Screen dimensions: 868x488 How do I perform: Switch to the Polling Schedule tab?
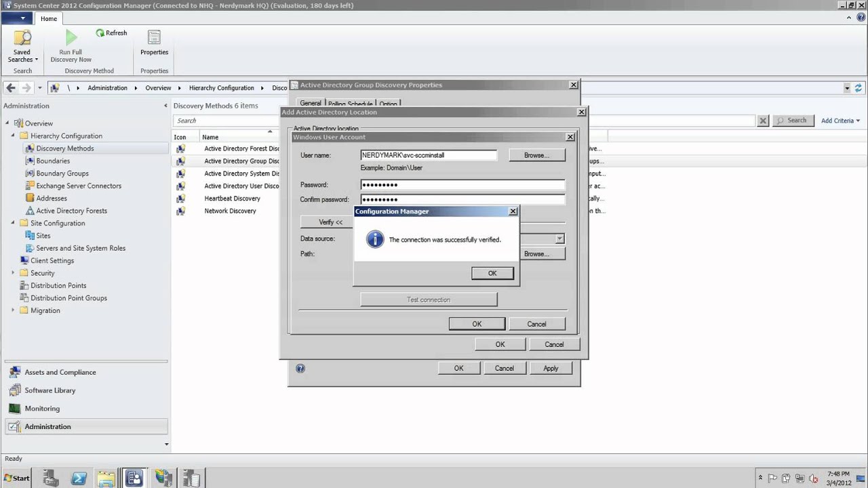[351, 104]
